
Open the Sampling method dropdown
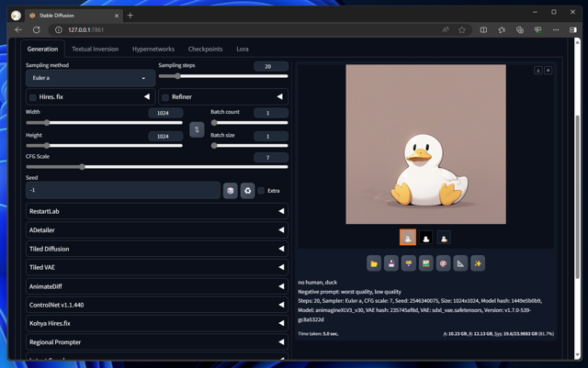[x=90, y=78]
